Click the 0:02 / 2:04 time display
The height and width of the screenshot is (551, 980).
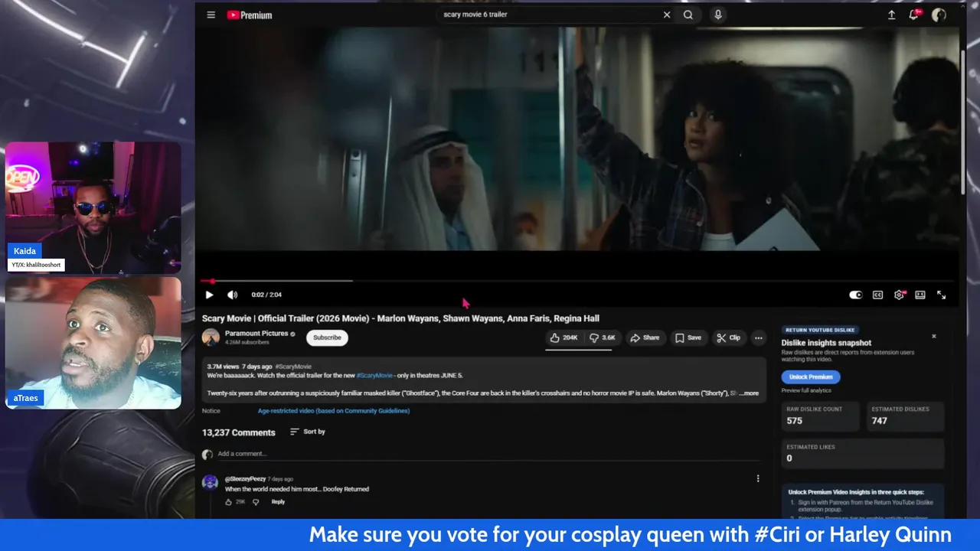(x=266, y=295)
